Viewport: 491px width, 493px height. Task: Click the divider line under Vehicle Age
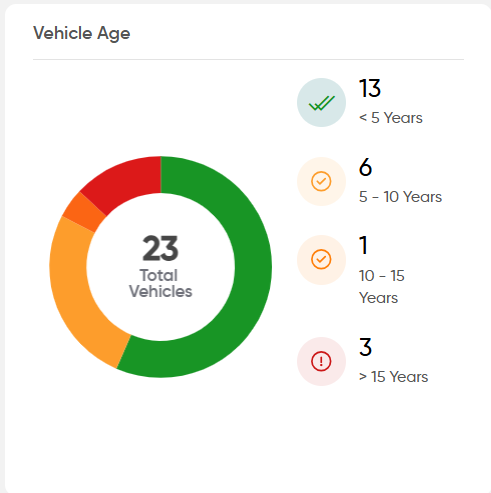click(x=248, y=60)
